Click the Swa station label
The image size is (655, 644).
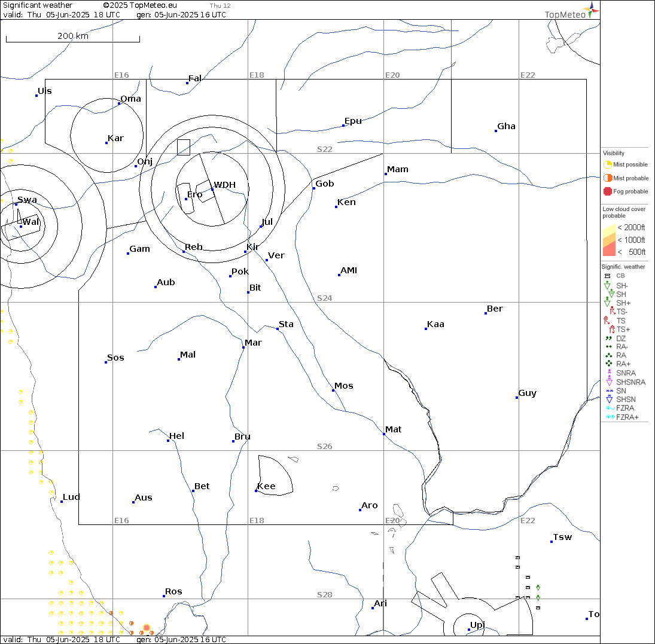[x=27, y=200]
